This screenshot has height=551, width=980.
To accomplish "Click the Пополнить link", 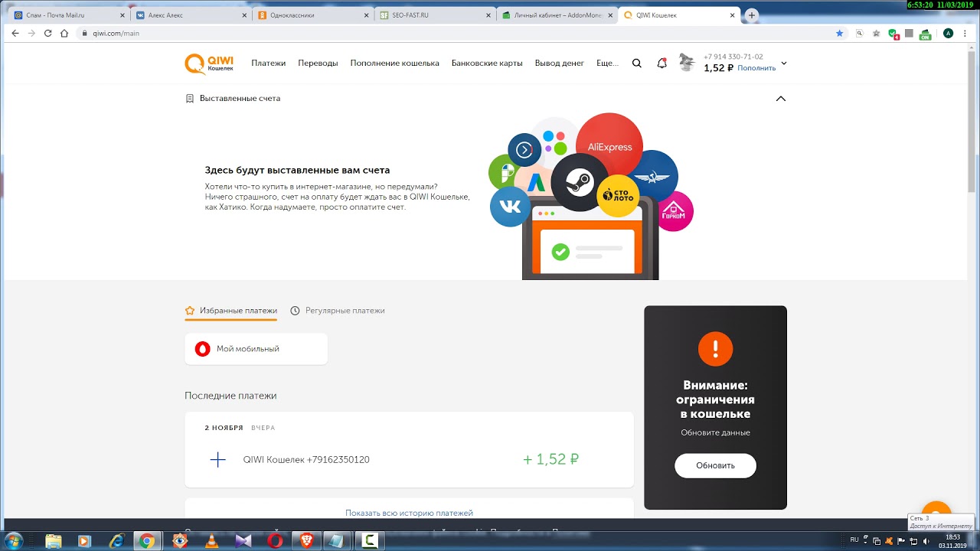I will [x=756, y=68].
